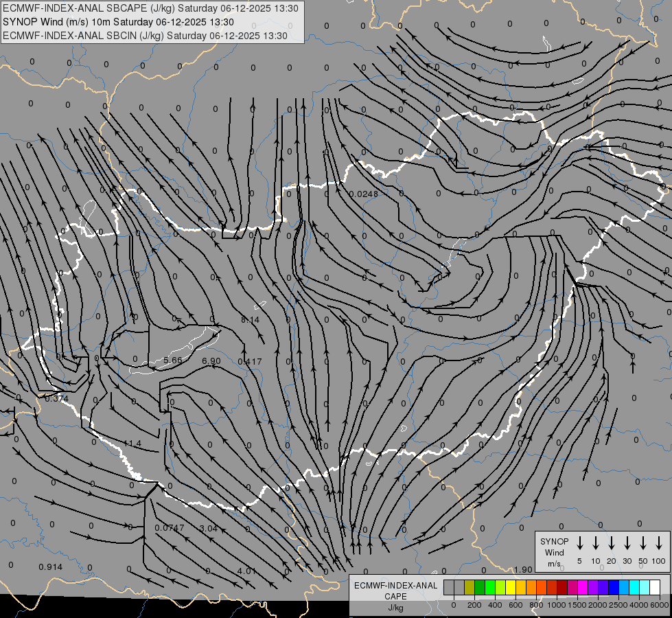Click the 3.04 CAPE value on map

pyautogui.click(x=209, y=528)
